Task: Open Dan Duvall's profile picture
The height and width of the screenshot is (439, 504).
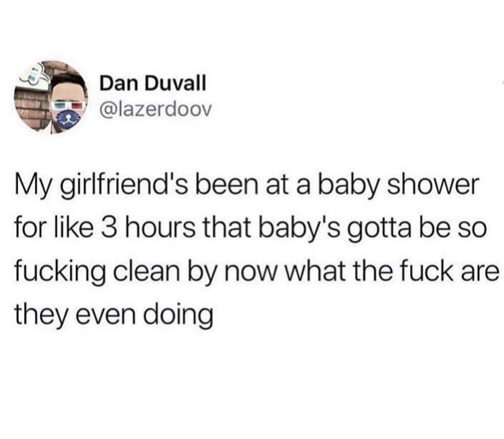Action: coord(51,98)
